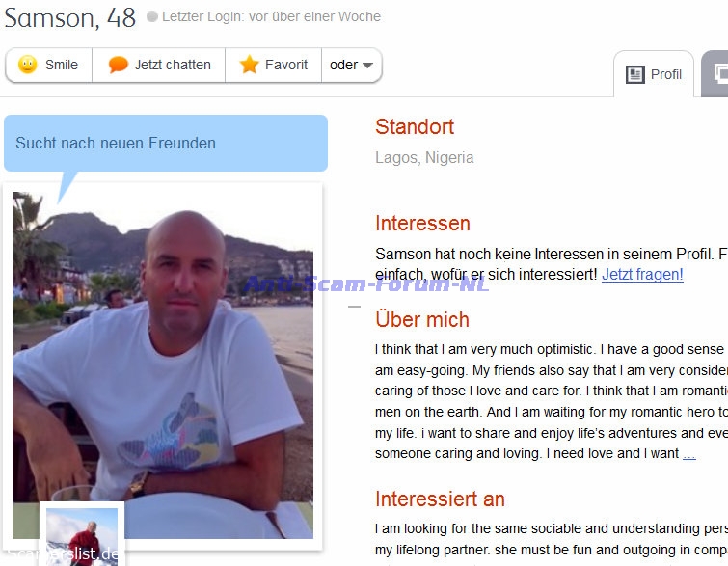Image resolution: width=728 pixels, height=566 pixels.
Task: Click the Lagos, Nigeria location text
Action: coord(424,158)
